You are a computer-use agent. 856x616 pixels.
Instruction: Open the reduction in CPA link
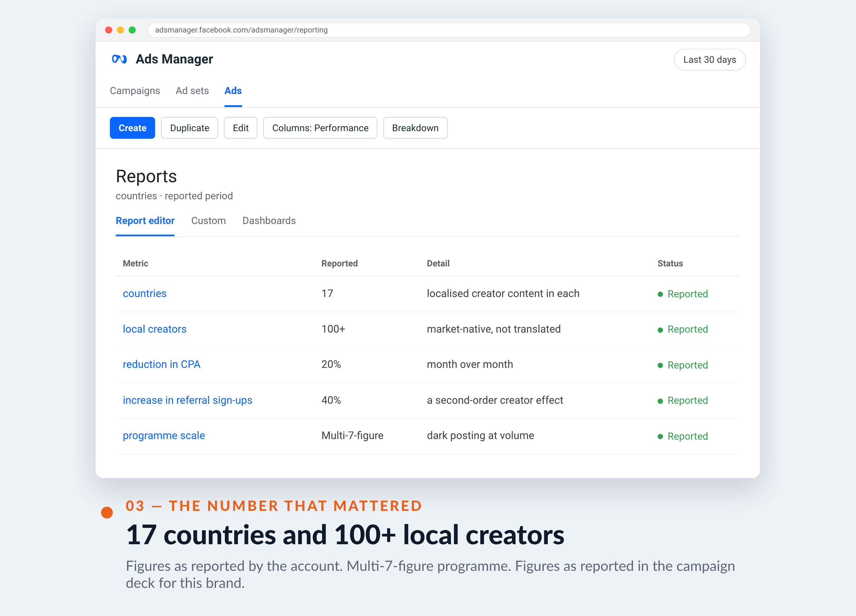[x=161, y=364]
